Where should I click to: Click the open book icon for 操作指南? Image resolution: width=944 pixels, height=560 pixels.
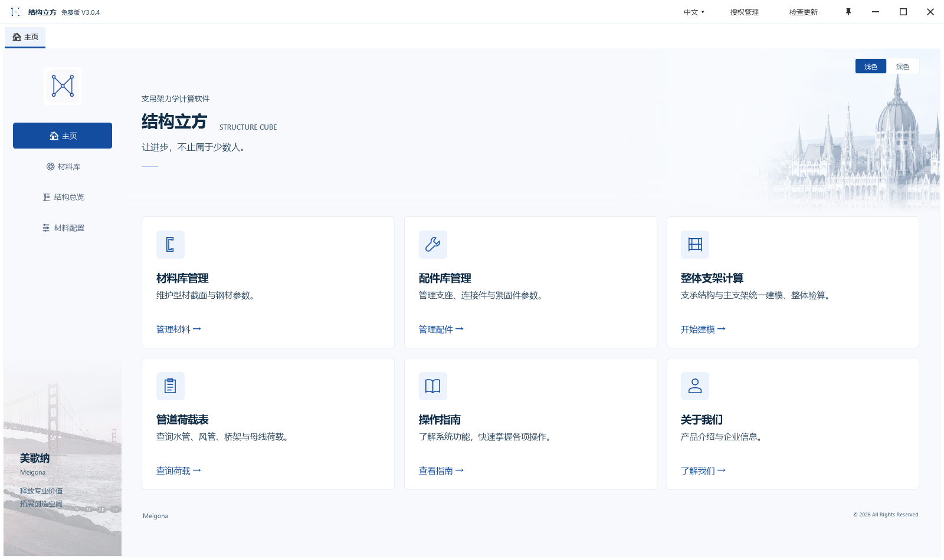pos(433,386)
